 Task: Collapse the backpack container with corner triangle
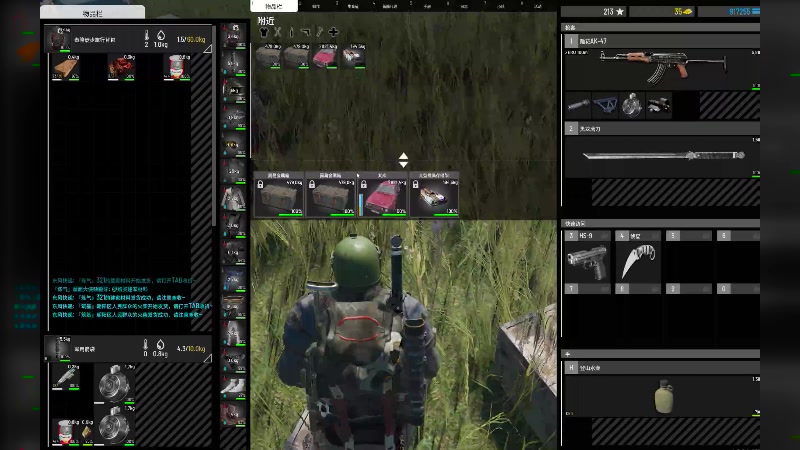click(207, 49)
